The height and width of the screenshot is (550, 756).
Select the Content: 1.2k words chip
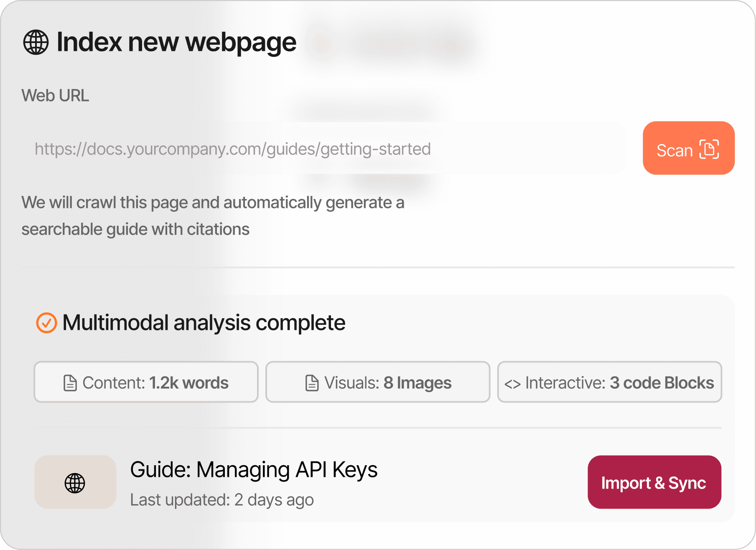[x=146, y=382]
